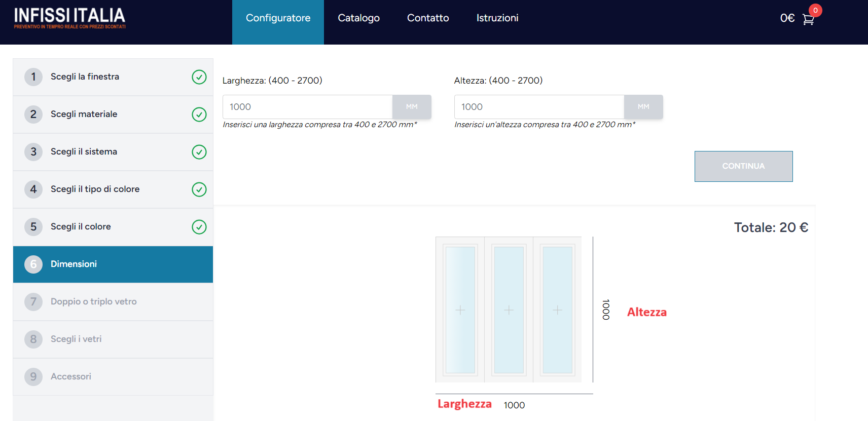Open the Istruzioni page
The image size is (868, 421).
(x=497, y=18)
